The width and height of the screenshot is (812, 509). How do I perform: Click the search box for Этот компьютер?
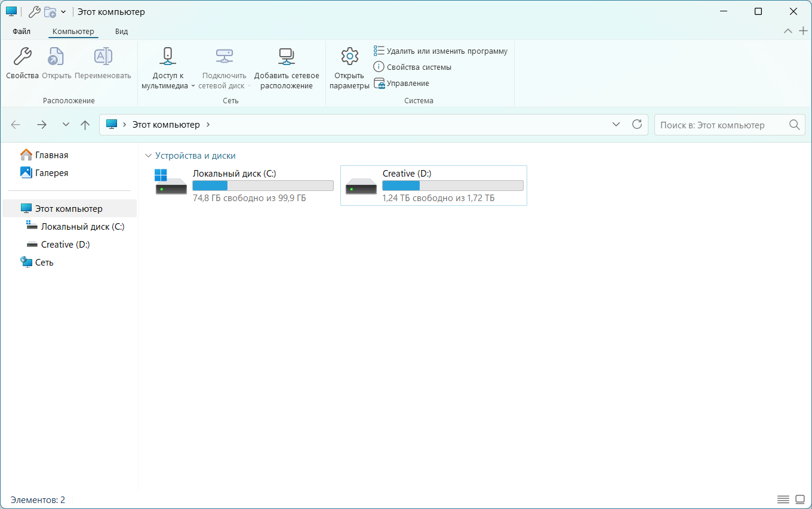click(730, 125)
